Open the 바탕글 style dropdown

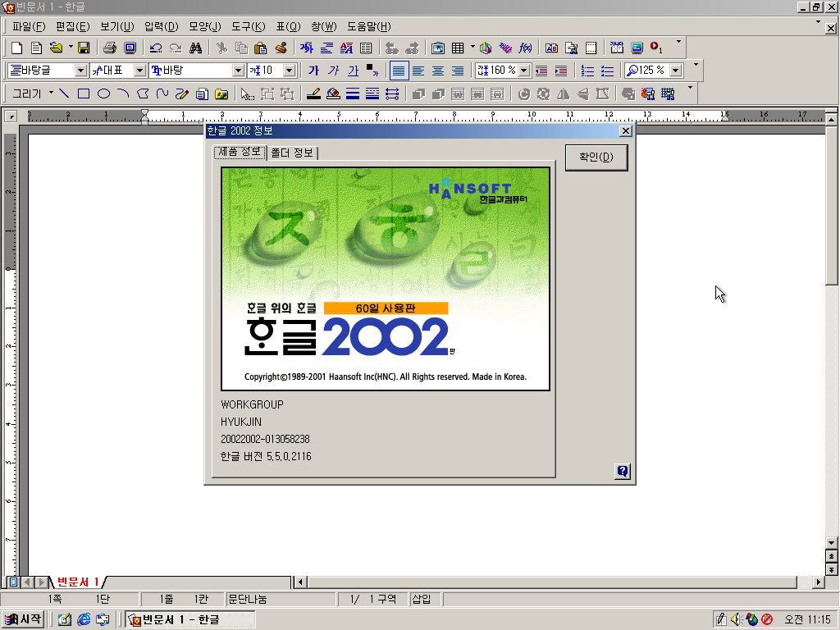pyautogui.click(x=81, y=71)
